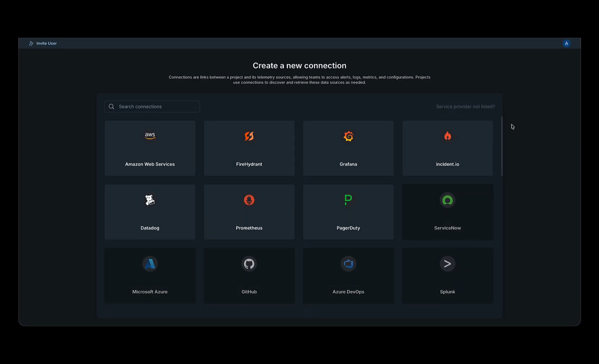Select the FireHydrant connection tile
599x364 pixels.
249,148
